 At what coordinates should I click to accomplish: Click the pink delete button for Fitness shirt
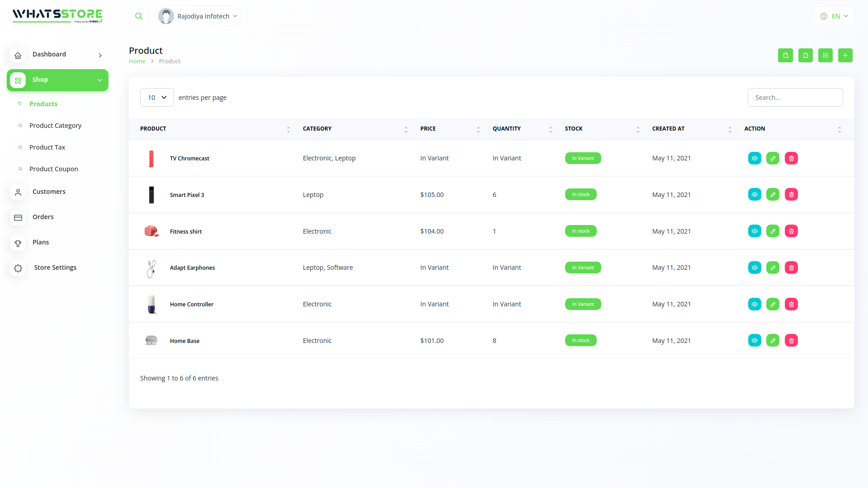[x=791, y=231]
